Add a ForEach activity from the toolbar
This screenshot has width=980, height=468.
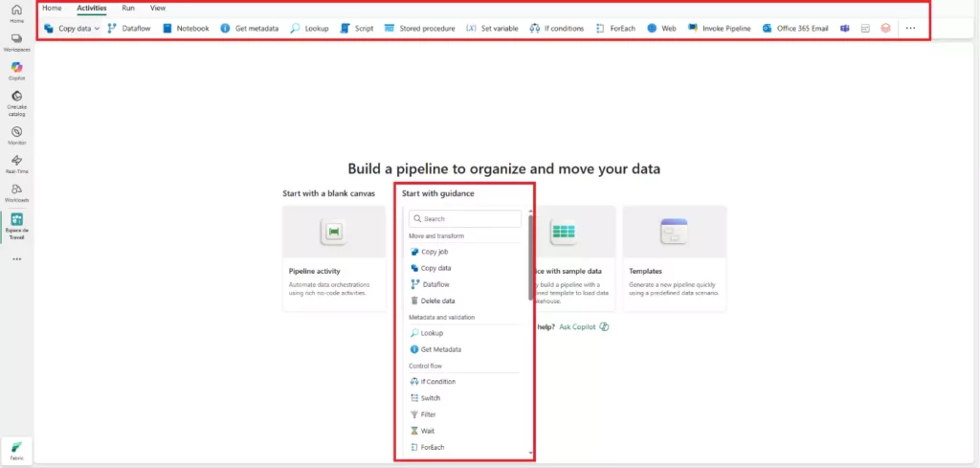click(x=615, y=28)
